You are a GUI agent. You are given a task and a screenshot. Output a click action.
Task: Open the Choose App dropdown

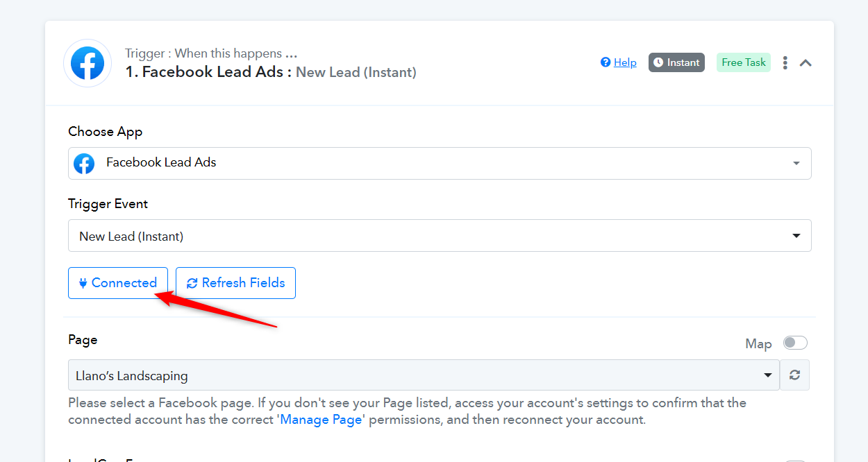[440, 163]
